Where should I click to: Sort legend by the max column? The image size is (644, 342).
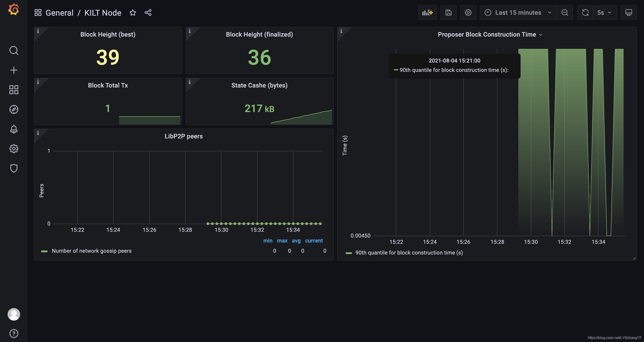coord(282,241)
